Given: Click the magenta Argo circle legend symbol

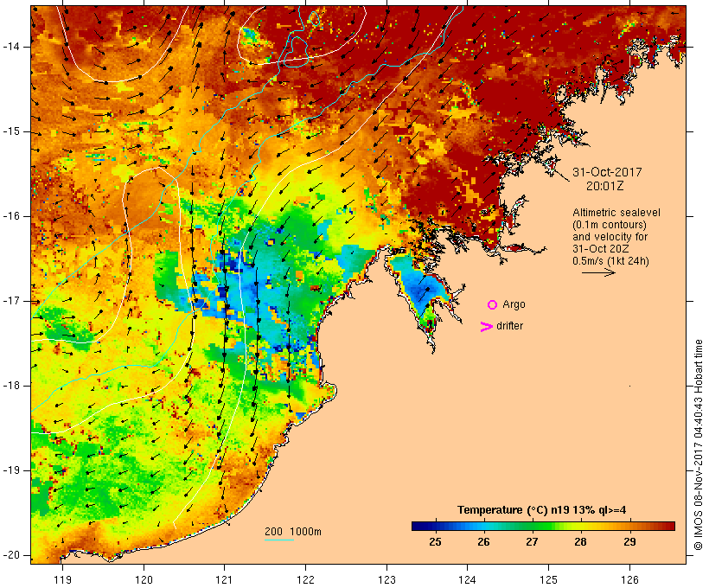Looking at the screenshot, I should point(493,305).
